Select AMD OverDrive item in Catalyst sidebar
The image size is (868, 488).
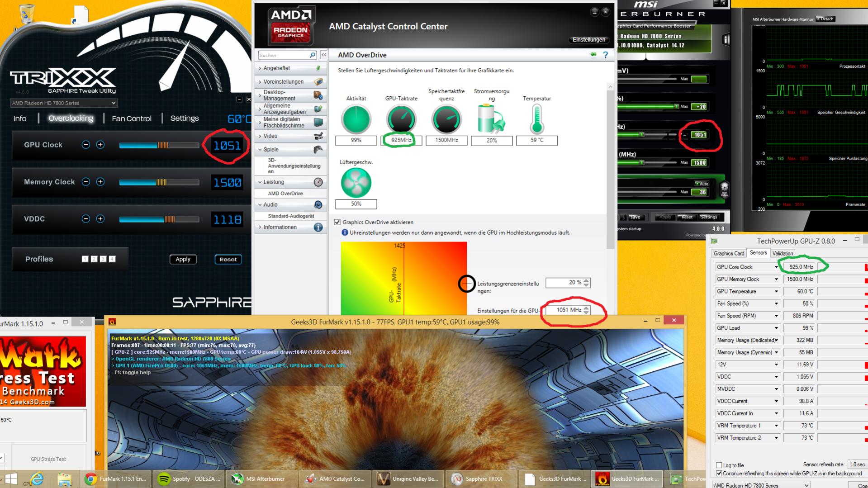[285, 194]
